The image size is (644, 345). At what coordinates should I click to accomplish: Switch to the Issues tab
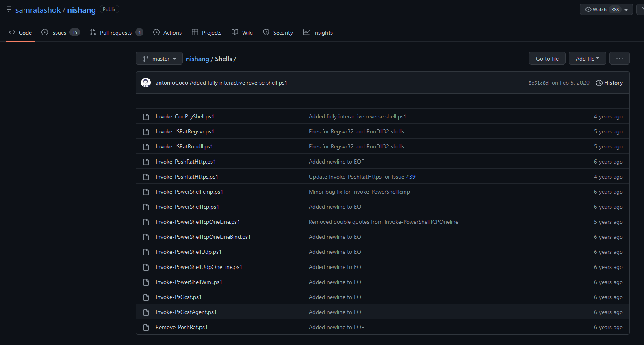coord(61,33)
